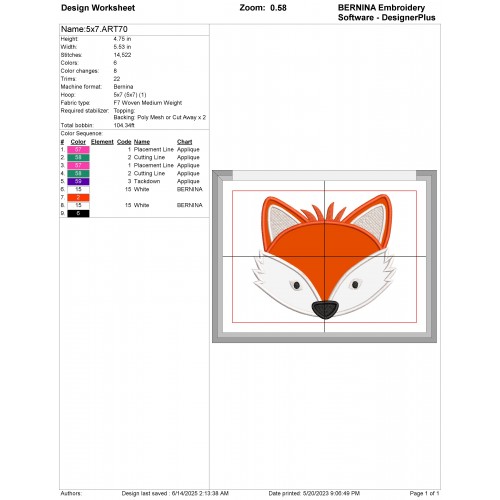Click the 'Color Sequence:' heading
The image size is (500, 500).
(x=82, y=134)
